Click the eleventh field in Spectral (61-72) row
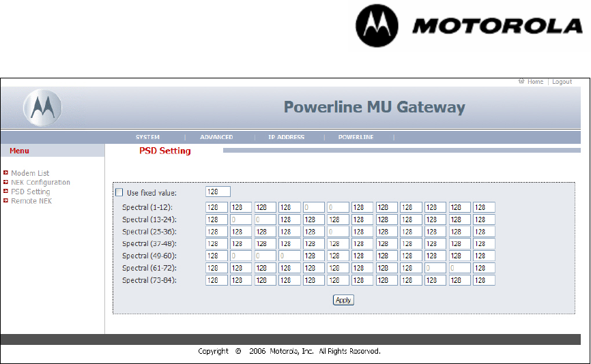This screenshot has width=591, height=364. pos(460,268)
